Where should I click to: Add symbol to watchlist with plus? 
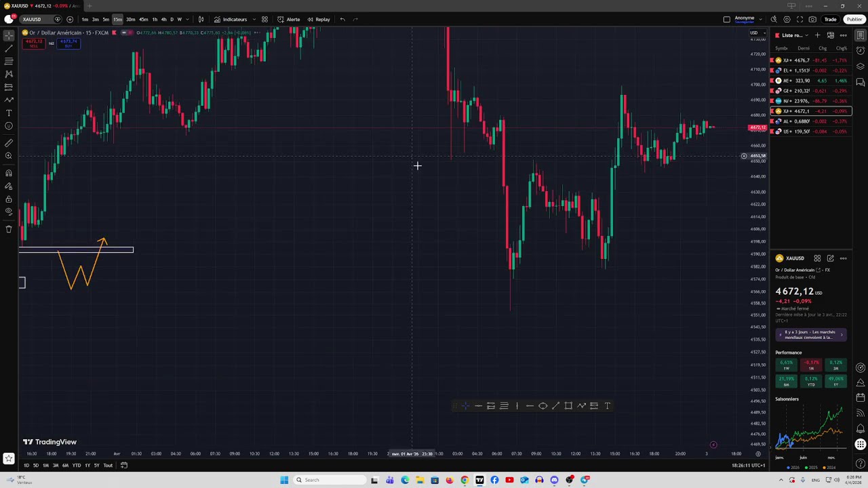(817, 35)
